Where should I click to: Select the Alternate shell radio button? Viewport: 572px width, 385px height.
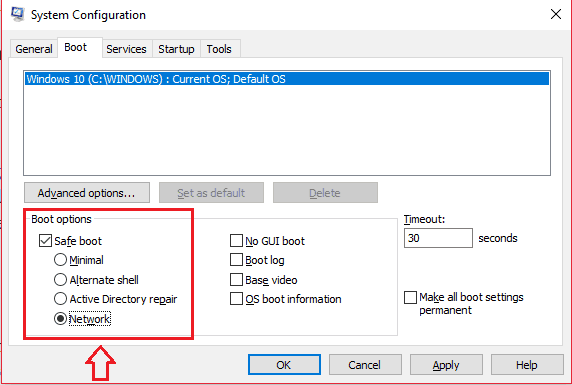tap(60, 280)
